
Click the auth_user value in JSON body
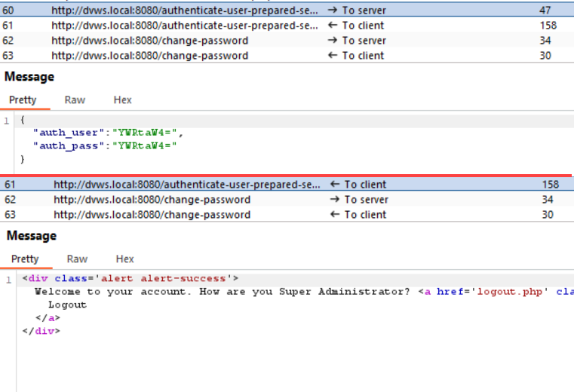tap(145, 133)
